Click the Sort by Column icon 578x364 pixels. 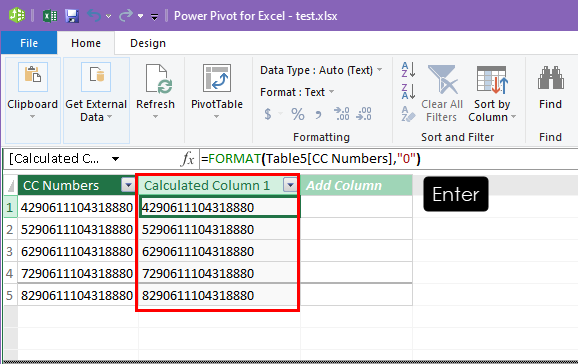pos(492,80)
